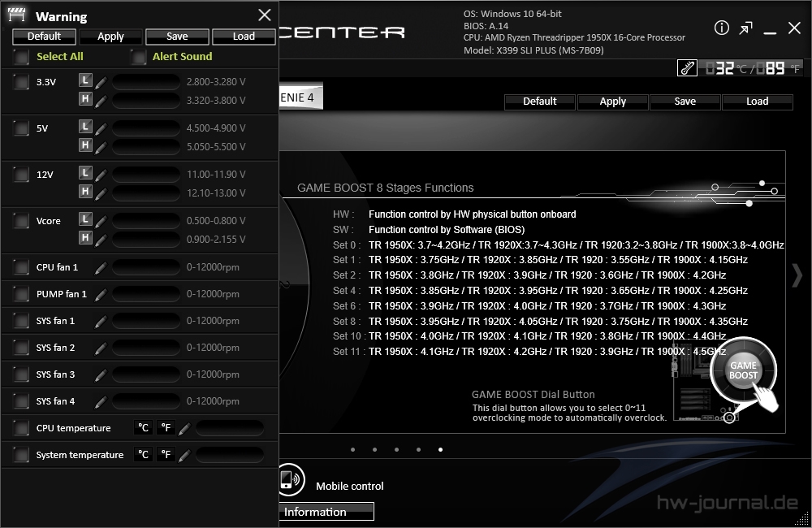Select °F for System temperature
812x528 pixels.
coord(166,455)
